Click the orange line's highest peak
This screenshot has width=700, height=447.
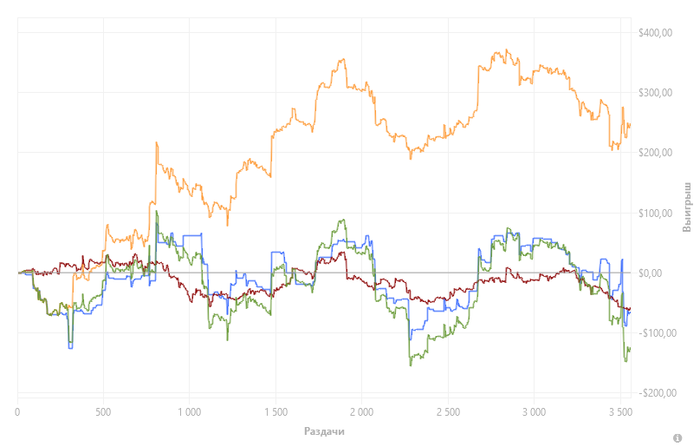point(506,50)
